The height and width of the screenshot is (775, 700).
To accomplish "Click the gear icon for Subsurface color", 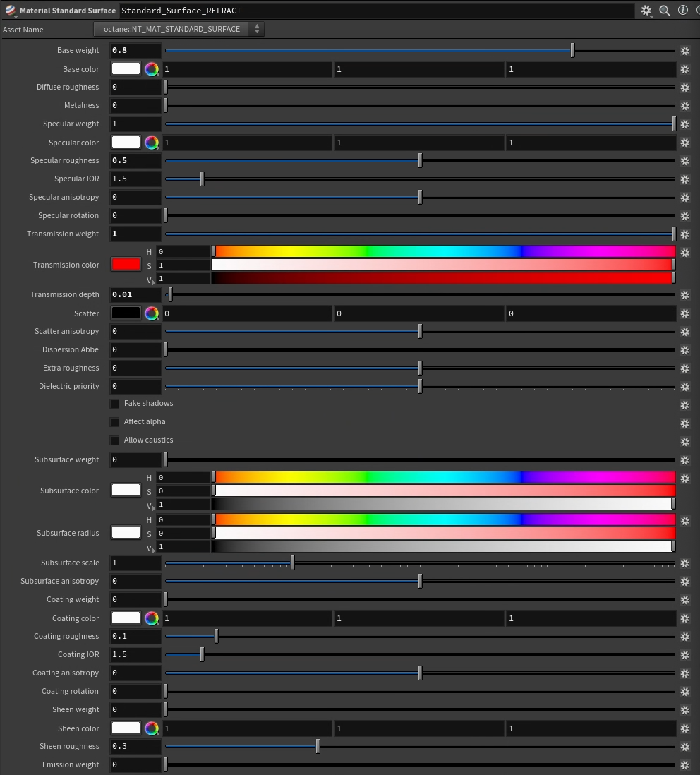I will coord(684,479).
